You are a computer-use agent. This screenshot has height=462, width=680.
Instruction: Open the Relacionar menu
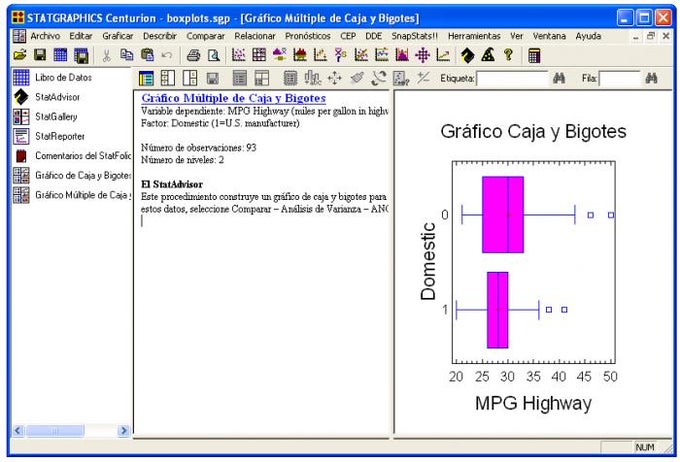(x=255, y=36)
